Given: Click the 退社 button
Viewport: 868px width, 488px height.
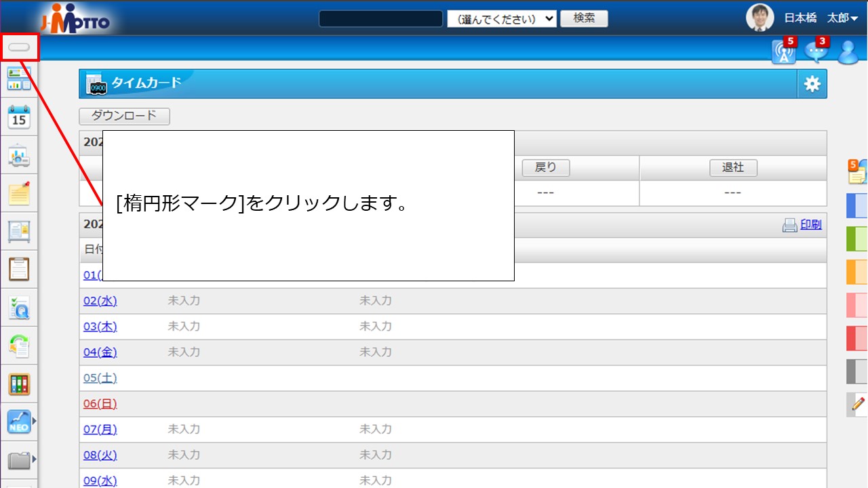Looking at the screenshot, I should click(x=733, y=167).
